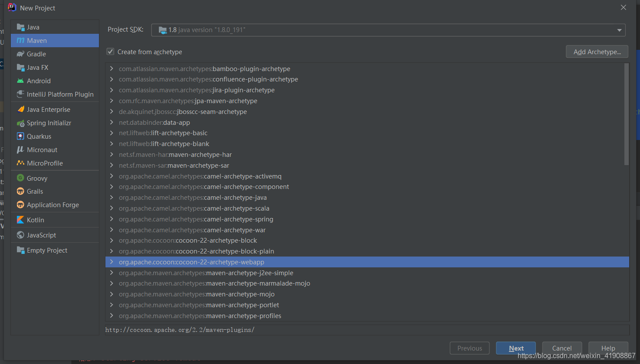Select lift-archetype-blank in the list
The height and width of the screenshot is (364, 640).
[x=367, y=144]
